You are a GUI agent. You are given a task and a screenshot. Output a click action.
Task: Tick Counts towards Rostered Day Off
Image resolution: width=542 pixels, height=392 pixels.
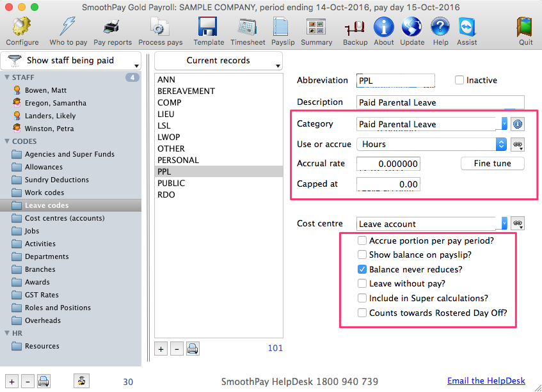click(x=362, y=313)
